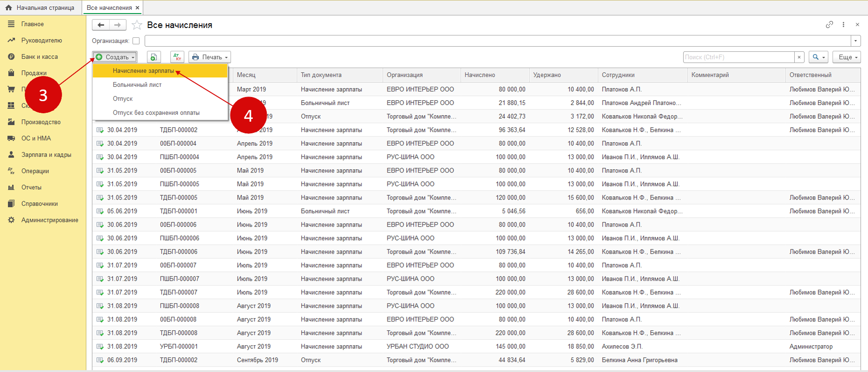868x372 pixels.
Task: Click the ОС и НМА truck icon
Action: (x=11, y=138)
